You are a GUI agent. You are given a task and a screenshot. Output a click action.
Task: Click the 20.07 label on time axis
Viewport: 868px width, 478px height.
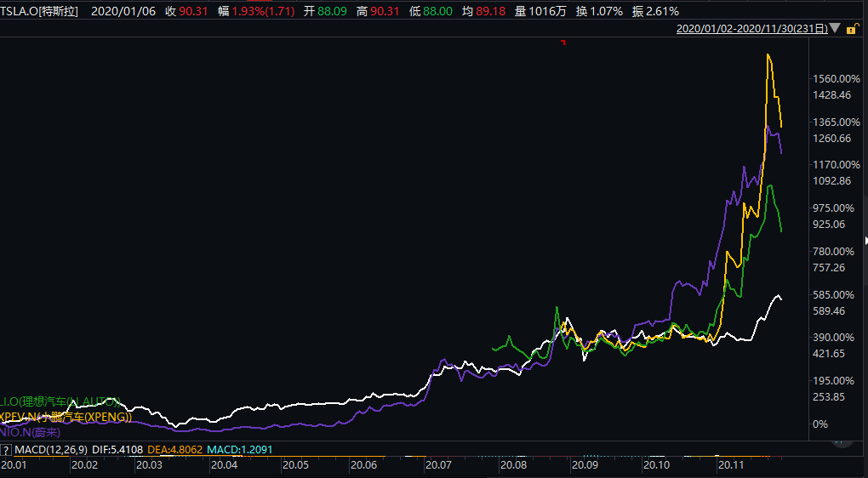click(438, 465)
